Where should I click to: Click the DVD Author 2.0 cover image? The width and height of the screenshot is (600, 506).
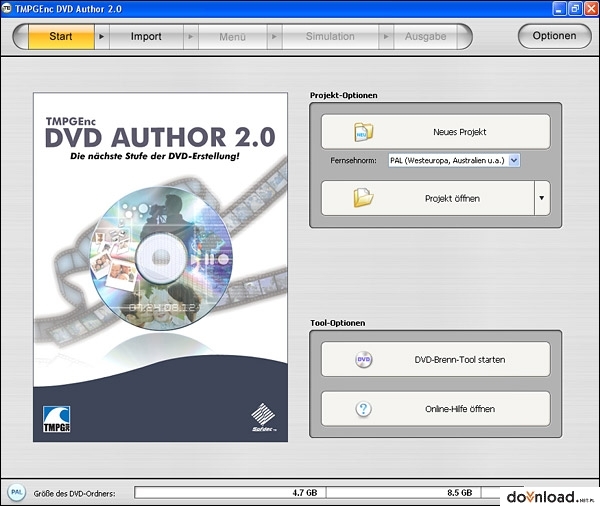click(x=160, y=267)
